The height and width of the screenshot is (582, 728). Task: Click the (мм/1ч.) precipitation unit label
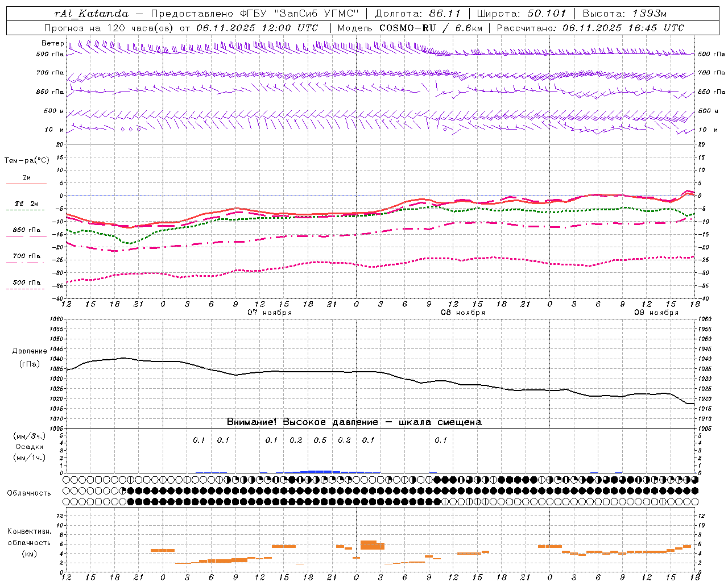[x=30, y=458]
